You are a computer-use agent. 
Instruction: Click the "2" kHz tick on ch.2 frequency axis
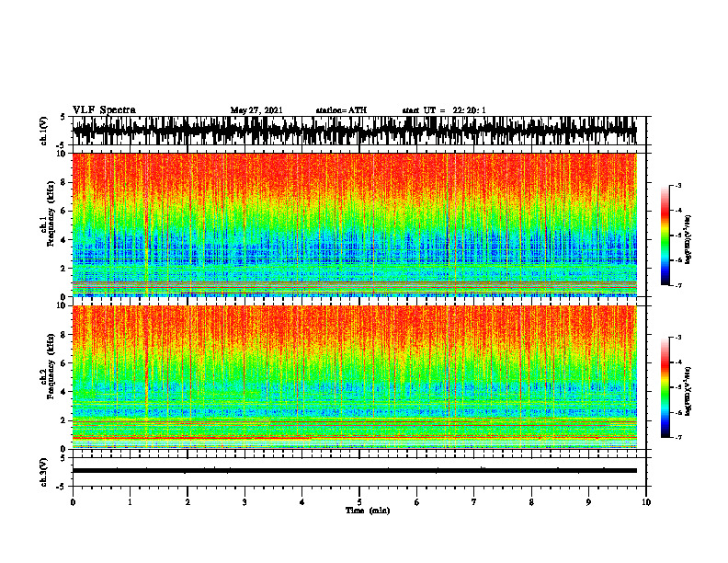click(x=64, y=420)
